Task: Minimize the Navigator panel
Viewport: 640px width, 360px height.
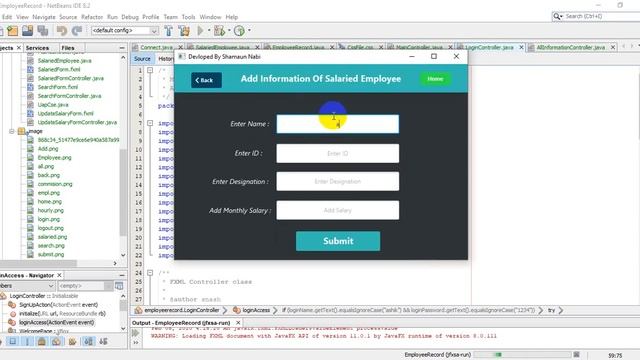Action: pos(122,275)
